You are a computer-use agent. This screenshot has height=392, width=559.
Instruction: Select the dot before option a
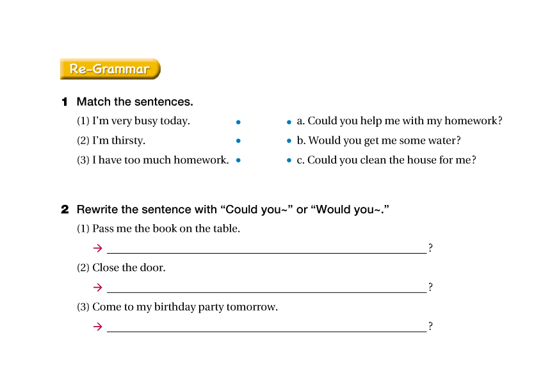(289, 122)
